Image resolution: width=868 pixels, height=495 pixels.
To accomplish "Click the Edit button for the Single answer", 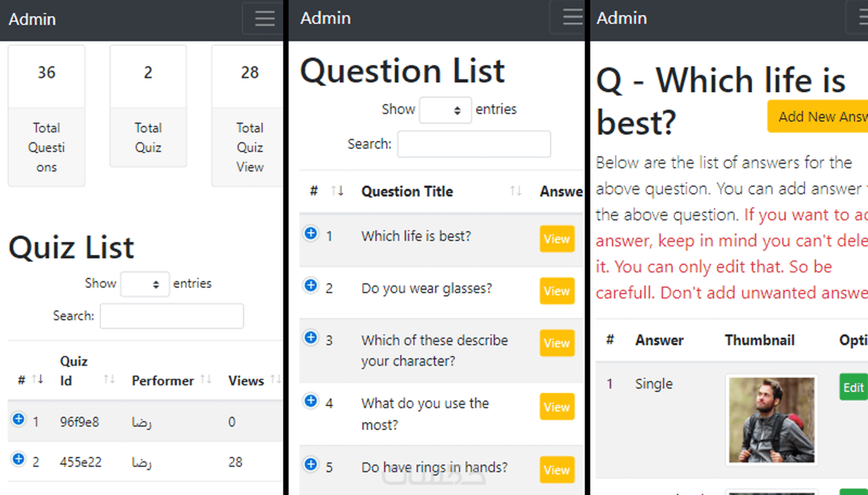I will coord(853,387).
